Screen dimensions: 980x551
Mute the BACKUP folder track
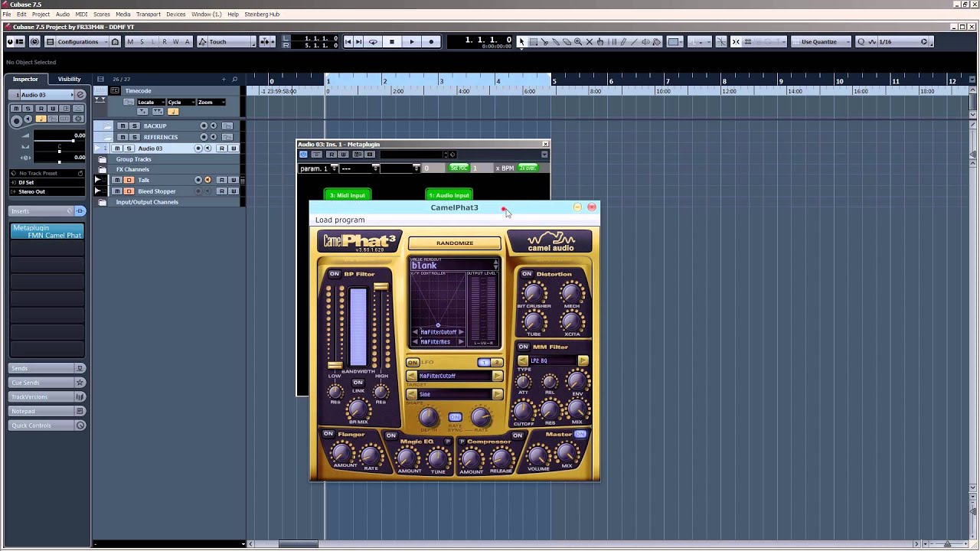[122, 126]
